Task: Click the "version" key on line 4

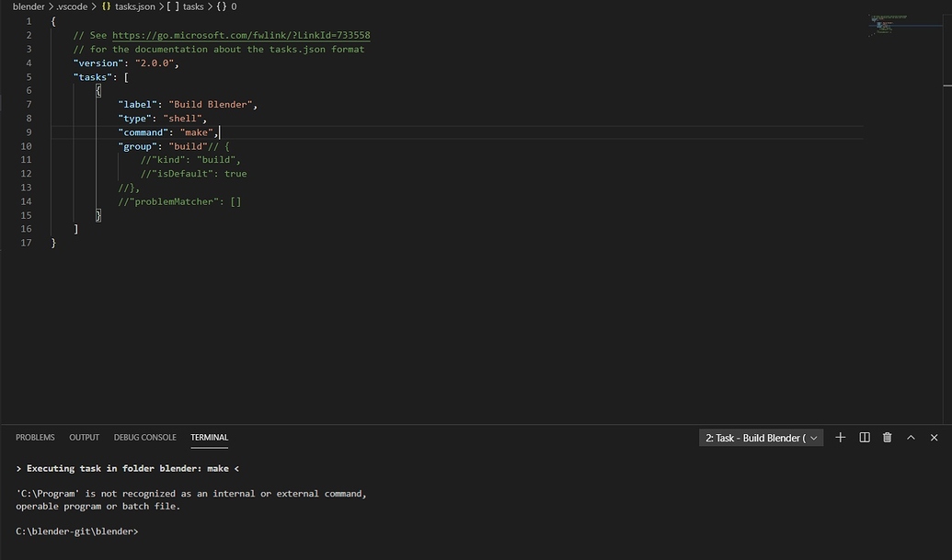Action: pyautogui.click(x=98, y=63)
